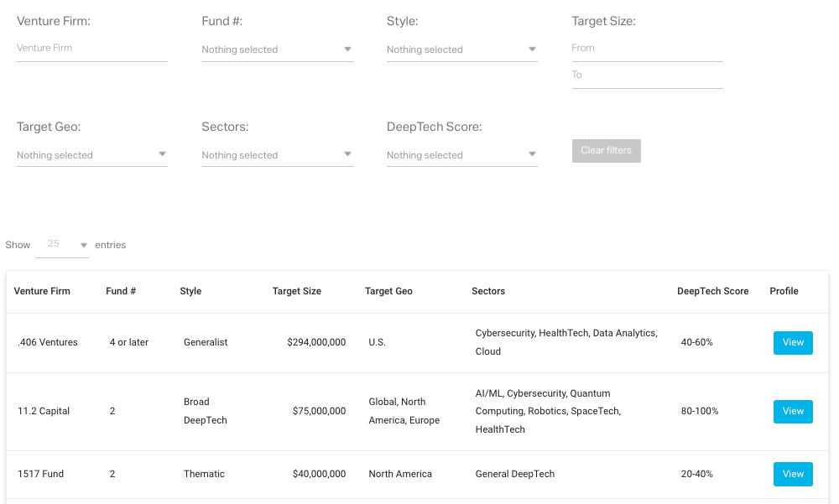Select the 1517 Fund firm name
The width and height of the screenshot is (839, 504).
pyautogui.click(x=40, y=474)
